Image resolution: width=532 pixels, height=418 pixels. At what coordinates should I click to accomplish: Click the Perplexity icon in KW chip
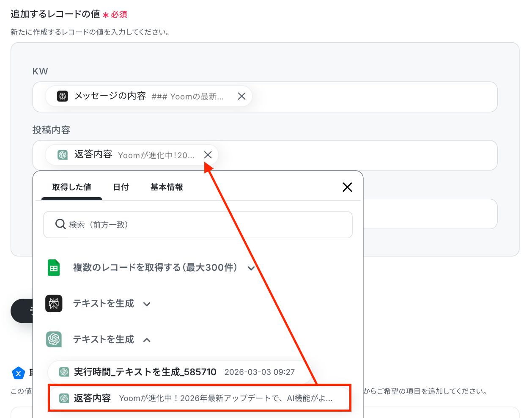point(63,96)
